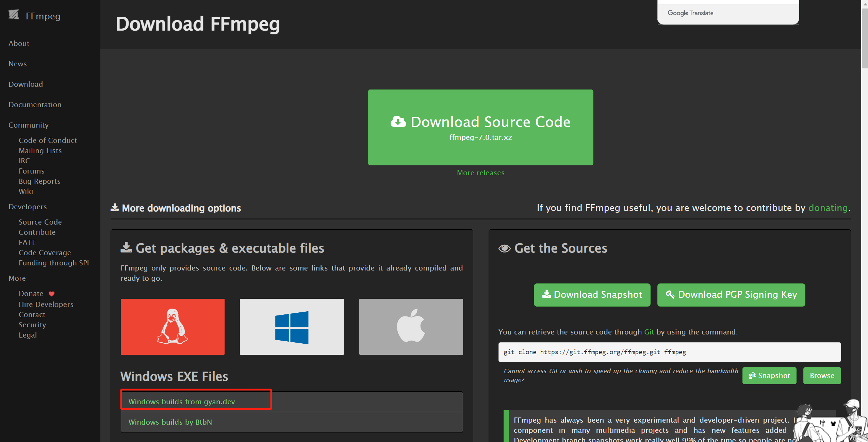Select the Download menu item
This screenshot has width=868, height=442.
point(26,83)
